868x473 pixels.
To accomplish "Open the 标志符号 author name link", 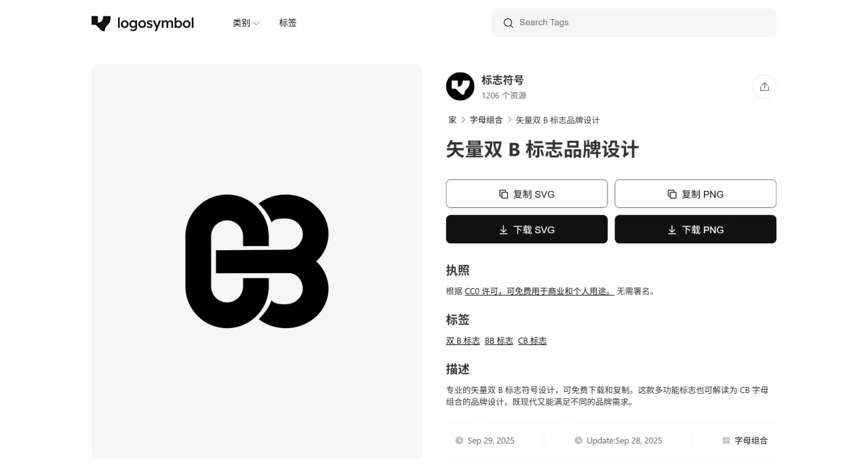I will pos(502,80).
